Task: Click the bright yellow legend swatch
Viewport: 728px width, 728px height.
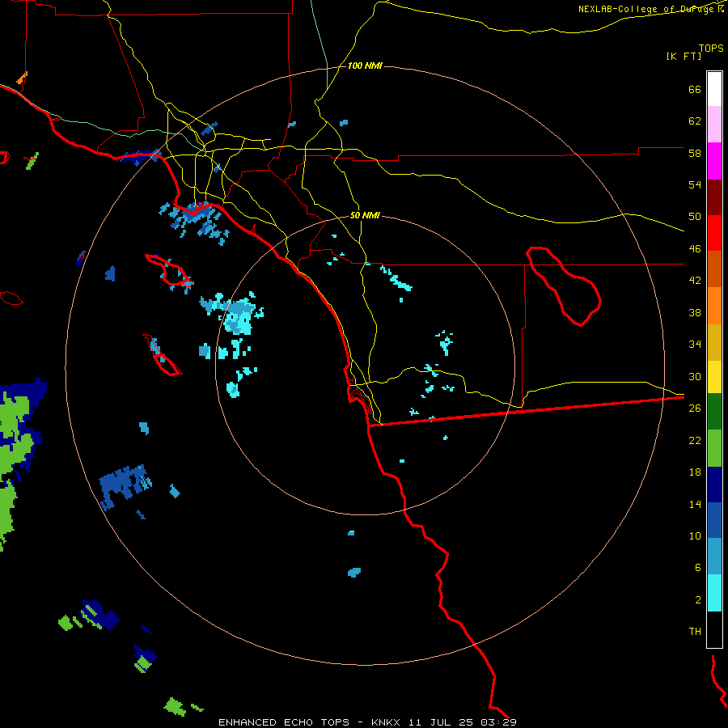Action: (x=714, y=377)
